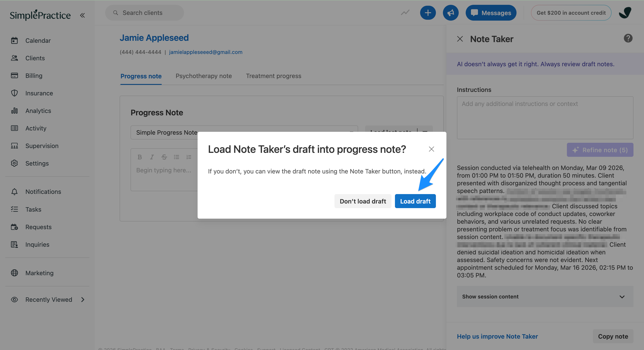Click jamielappleseeed@gmail.com email link
This screenshot has width=644, height=350.
[206, 52]
